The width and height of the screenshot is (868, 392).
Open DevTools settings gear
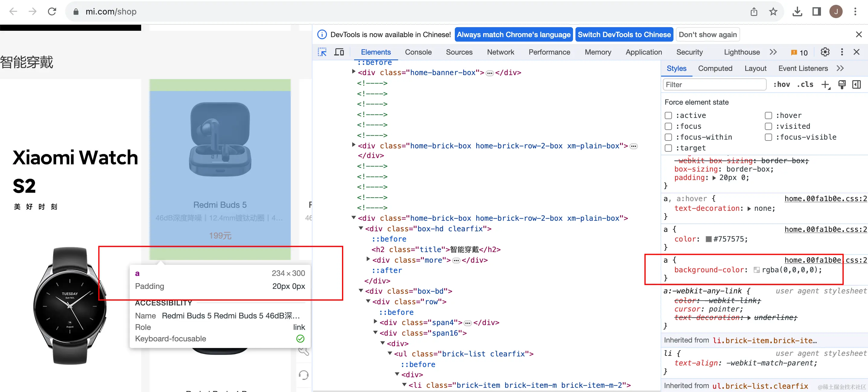(825, 52)
